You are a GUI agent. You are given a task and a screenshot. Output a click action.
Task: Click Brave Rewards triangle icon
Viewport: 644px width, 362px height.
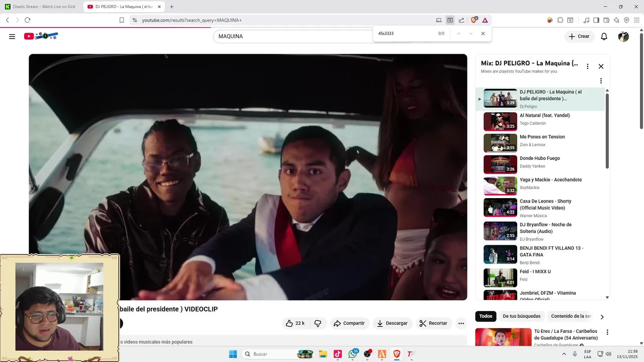click(x=485, y=20)
